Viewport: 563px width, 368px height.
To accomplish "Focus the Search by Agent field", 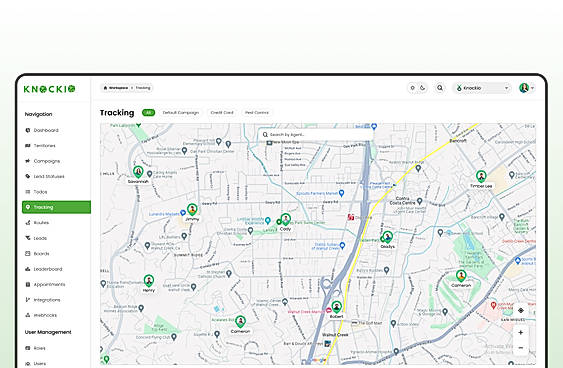I will [316, 135].
